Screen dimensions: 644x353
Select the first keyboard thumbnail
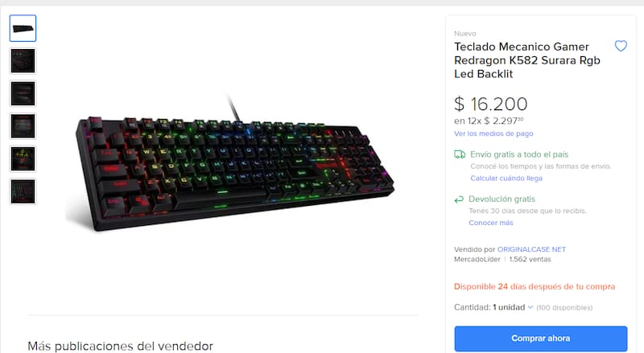coord(23,28)
